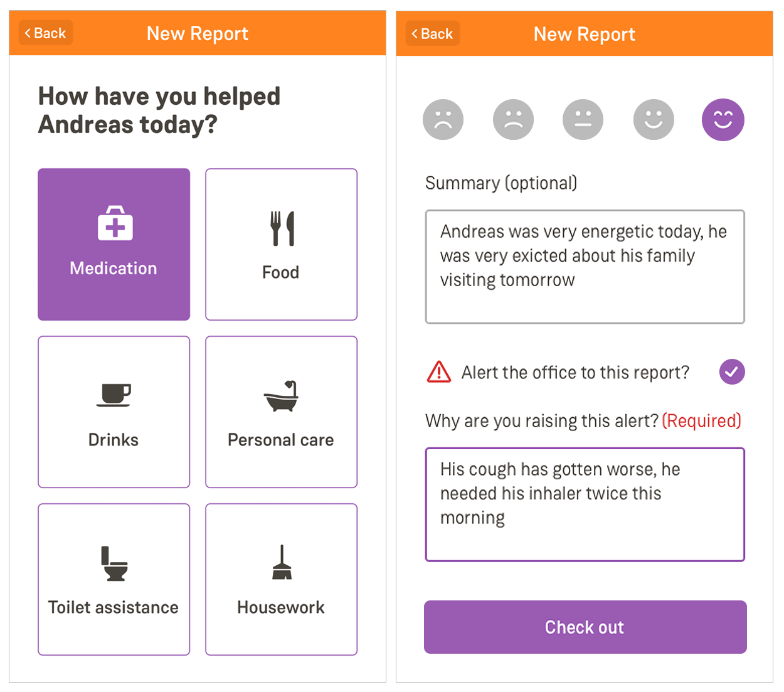Select the purple very happy face mood

coord(723,120)
